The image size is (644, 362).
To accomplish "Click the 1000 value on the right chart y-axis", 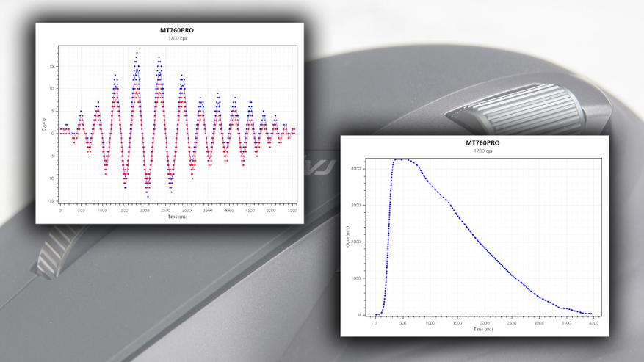I will [x=355, y=278].
